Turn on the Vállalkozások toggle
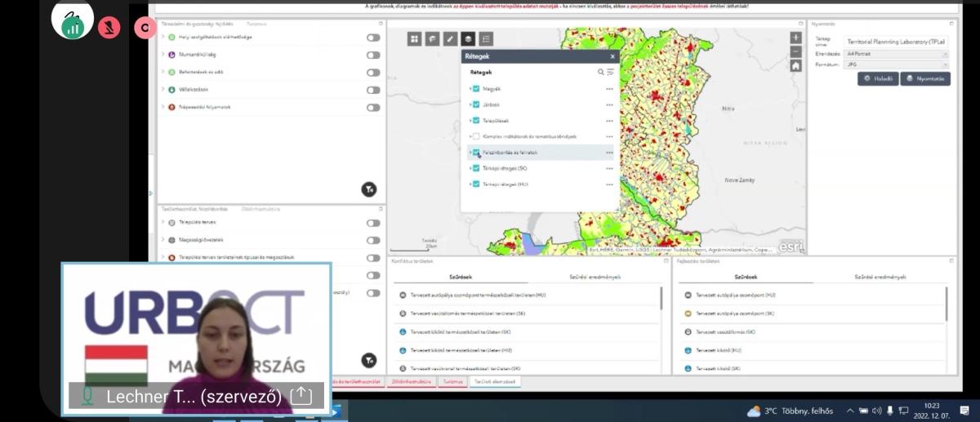The height and width of the screenshot is (422, 980). point(373,90)
